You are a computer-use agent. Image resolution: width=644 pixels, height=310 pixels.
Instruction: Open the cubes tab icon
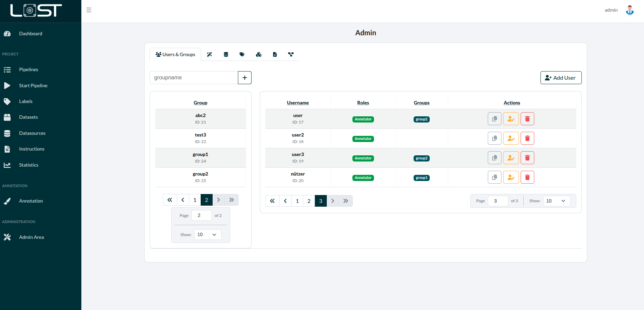click(258, 54)
